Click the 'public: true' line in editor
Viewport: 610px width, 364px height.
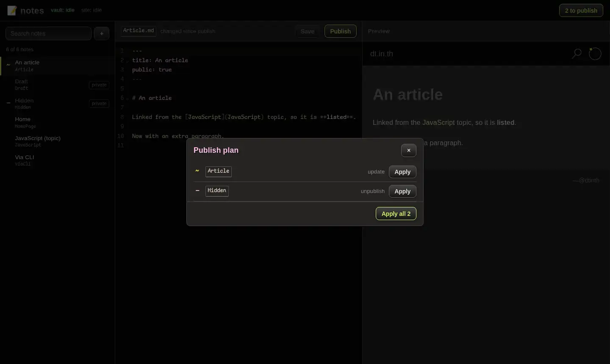152,70
